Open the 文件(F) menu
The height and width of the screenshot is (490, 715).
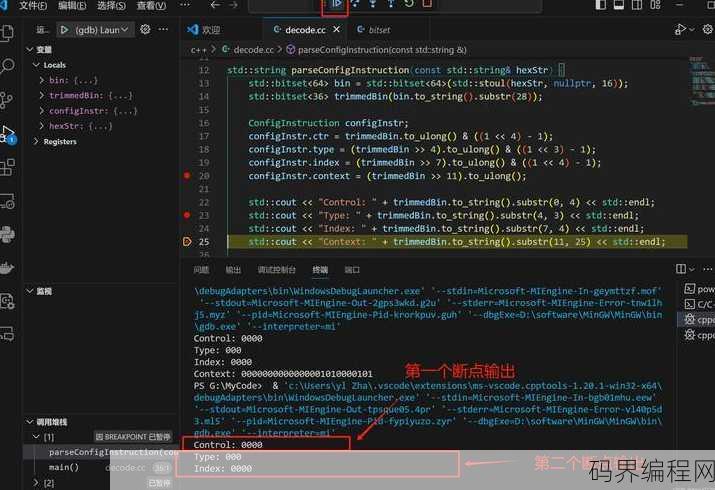click(x=33, y=5)
